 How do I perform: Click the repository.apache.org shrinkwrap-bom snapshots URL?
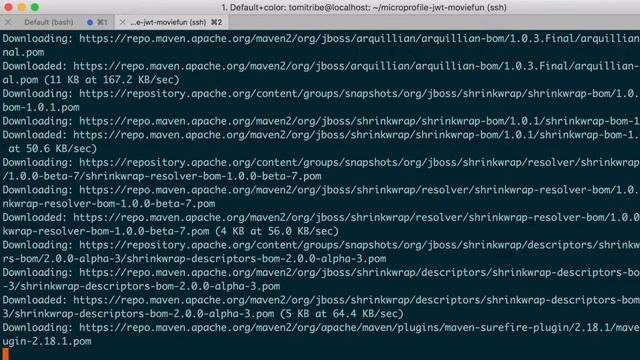coord(359,94)
